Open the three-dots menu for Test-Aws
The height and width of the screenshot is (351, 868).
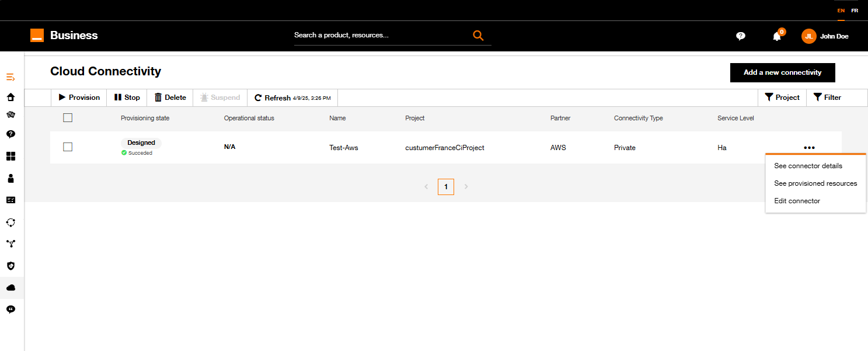pyautogui.click(x=809, y=148)
